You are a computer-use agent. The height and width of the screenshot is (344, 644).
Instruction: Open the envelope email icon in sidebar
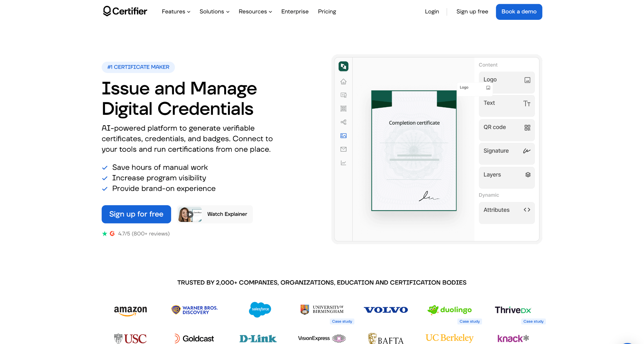[x=343, y=149]
